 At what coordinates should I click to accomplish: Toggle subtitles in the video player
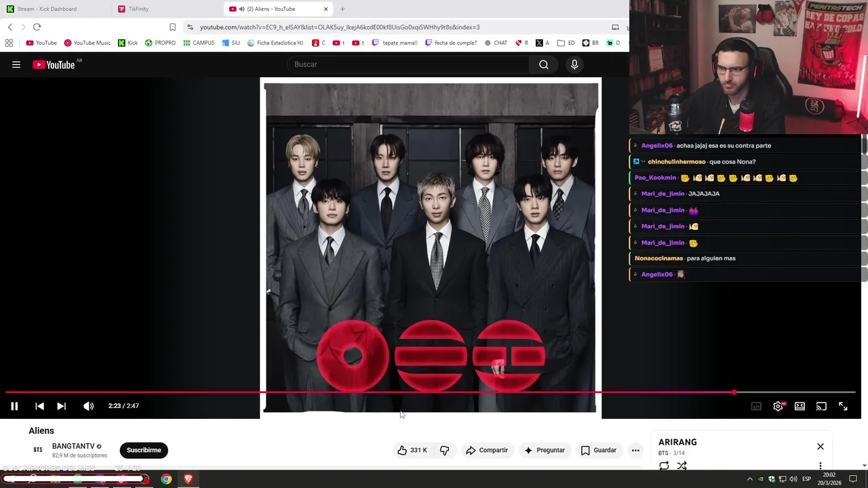point(756,406)
